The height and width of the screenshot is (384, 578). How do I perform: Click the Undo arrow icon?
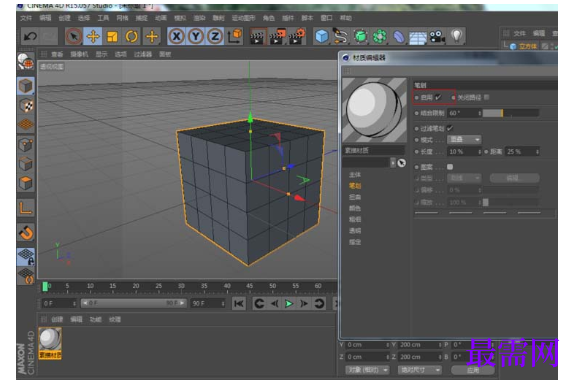[30, 36]
